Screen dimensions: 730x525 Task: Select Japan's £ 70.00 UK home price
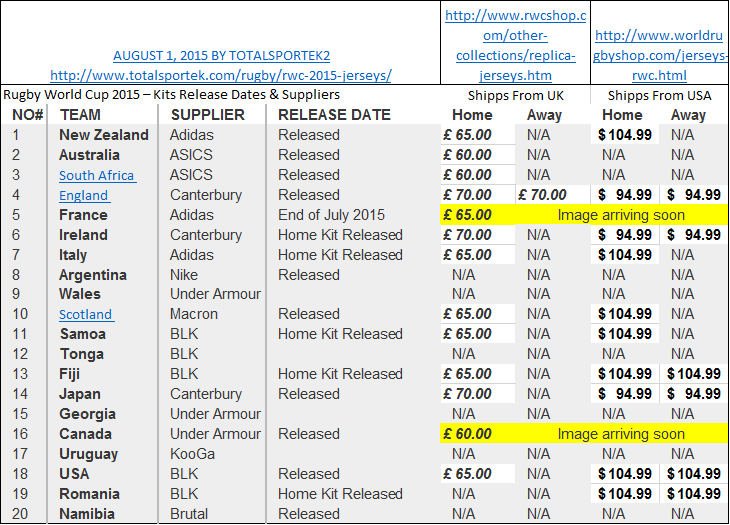tap(467, 394)
